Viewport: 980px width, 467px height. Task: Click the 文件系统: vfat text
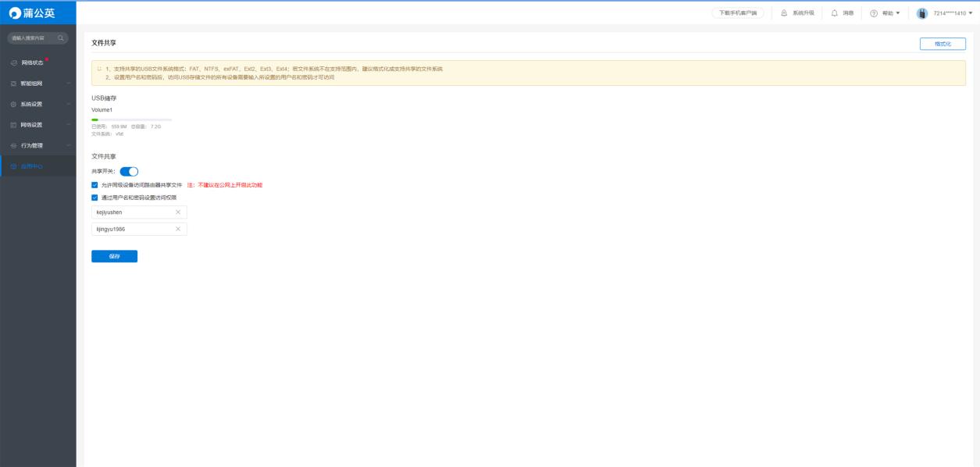(x=108, y=134)
